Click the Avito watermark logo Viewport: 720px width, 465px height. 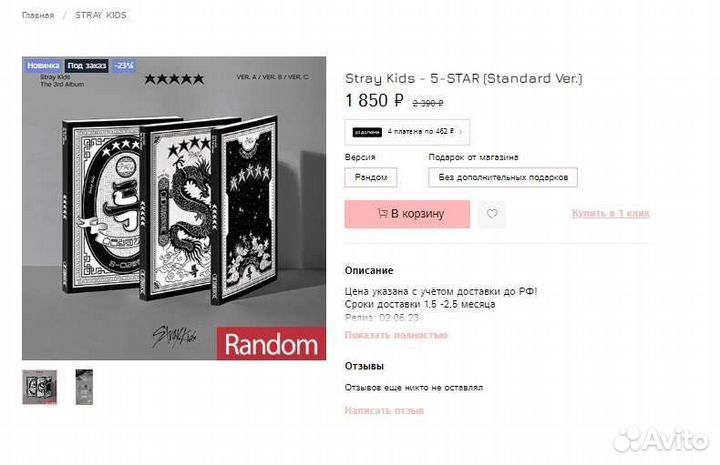pyautogui.click(x=661, y=440)
